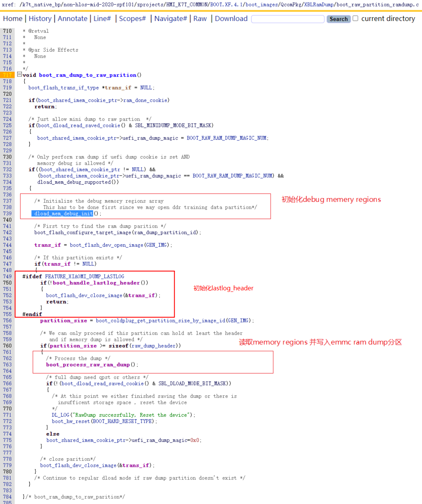Open BOOT_RAW_RAM_DUMP_MAGIC_NUM definition on line 727
Screen dimensions: 422x504
pyautogui.click(x=227, y=138)
